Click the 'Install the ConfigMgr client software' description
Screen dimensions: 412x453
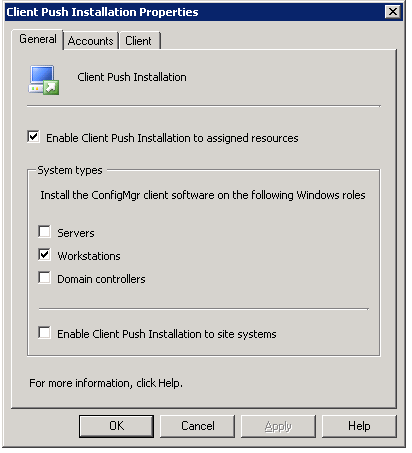(x=203, y=195)
